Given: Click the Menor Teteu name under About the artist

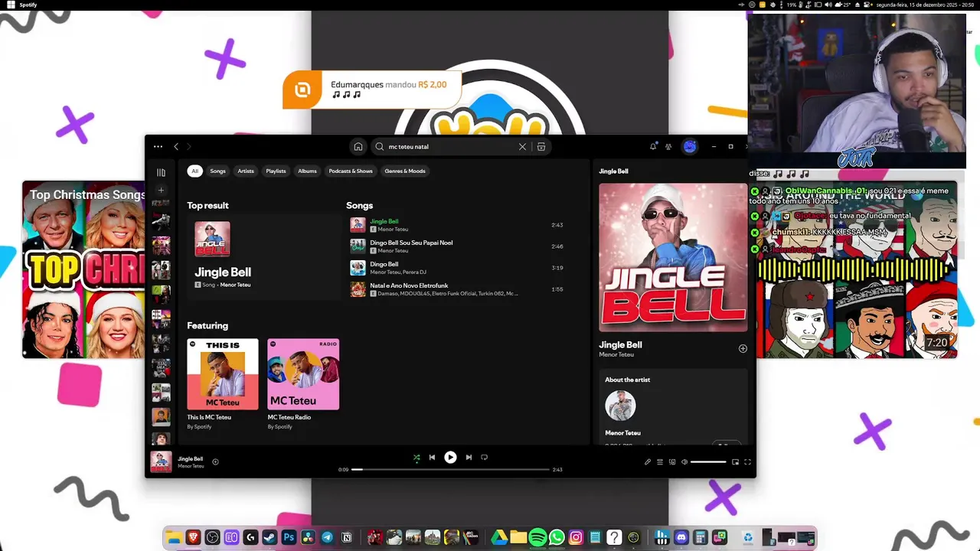Looking at the screenshot, I should [622, 433].
